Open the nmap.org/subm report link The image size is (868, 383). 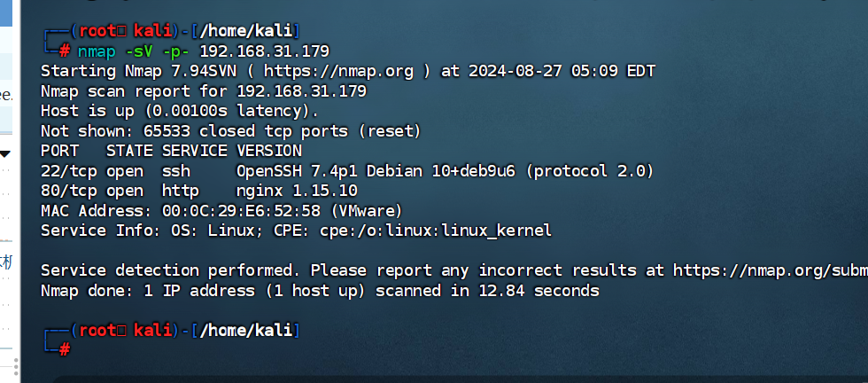(x=770, y=270)
